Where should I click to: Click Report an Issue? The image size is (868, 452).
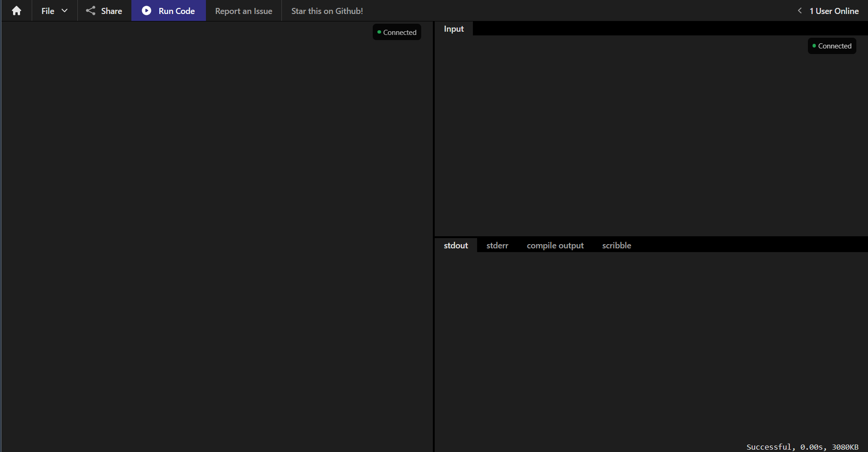243,10
